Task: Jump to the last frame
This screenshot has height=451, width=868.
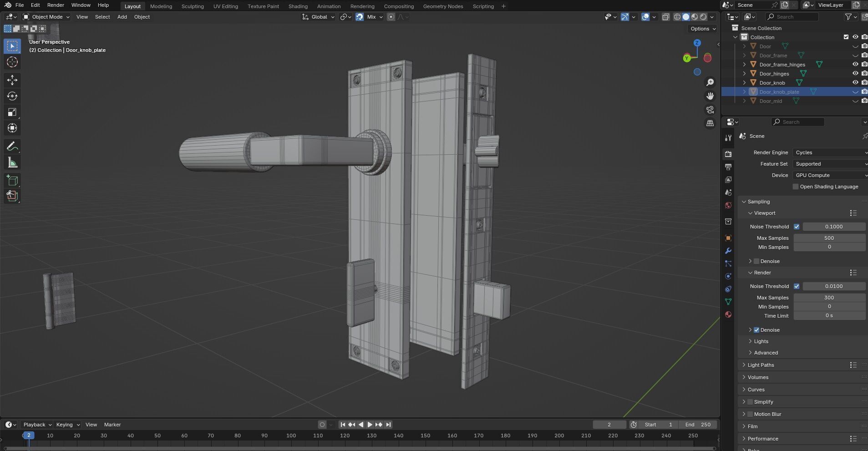Action: [x=388, y=425]
